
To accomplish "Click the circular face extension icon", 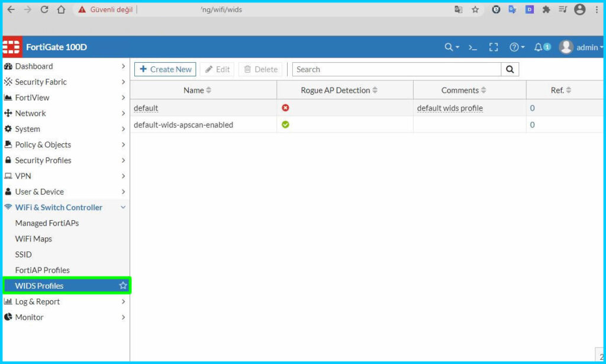I will (496, 9).
